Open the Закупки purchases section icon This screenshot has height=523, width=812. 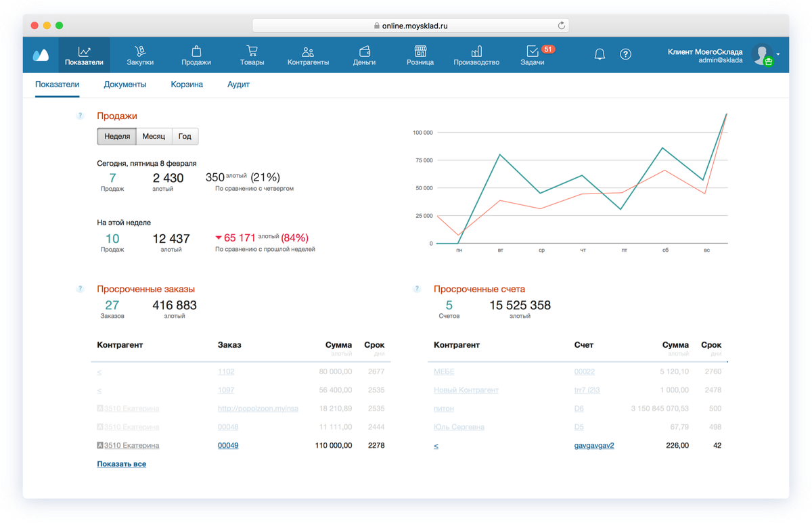pos(140,51)
